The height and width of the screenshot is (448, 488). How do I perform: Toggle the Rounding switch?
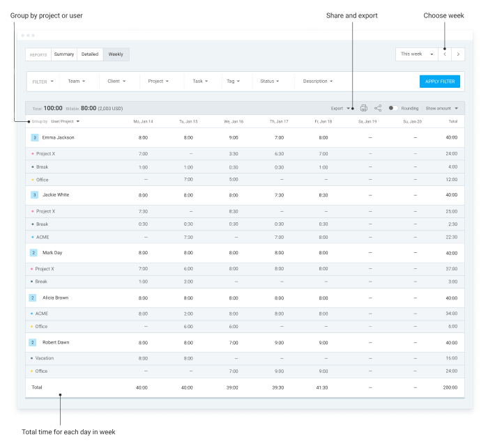[x=393, y=108]
